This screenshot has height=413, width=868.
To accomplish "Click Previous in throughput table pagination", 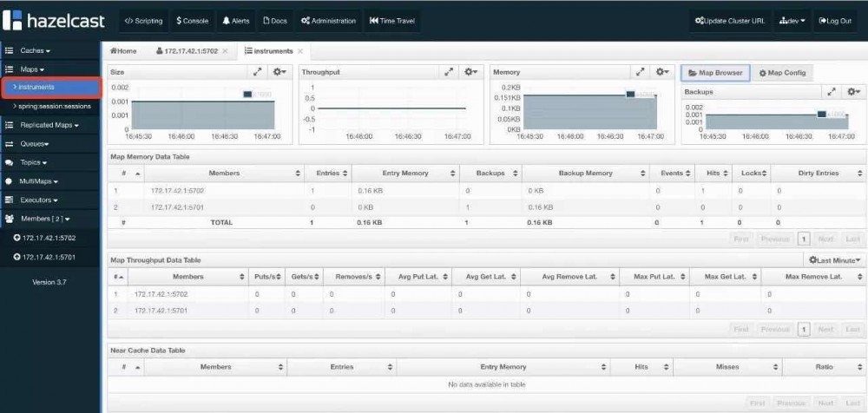I will pos(774,330).
